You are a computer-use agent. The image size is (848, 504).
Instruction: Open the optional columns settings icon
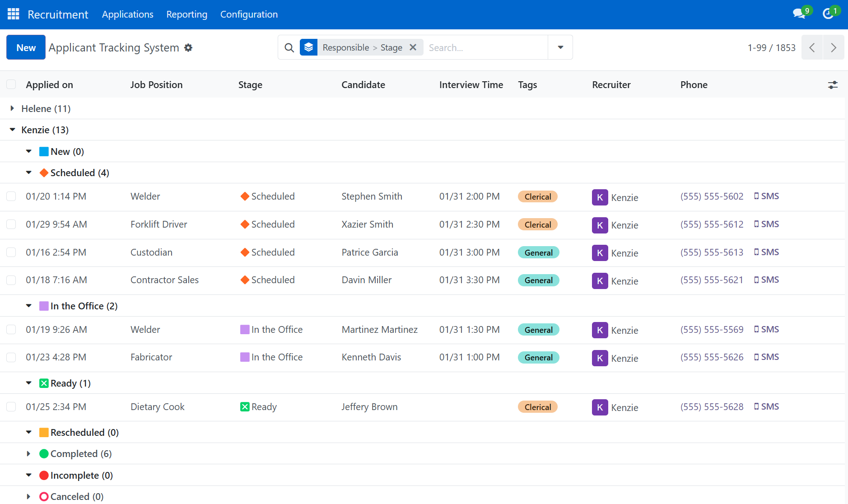[x=833, y=85]
